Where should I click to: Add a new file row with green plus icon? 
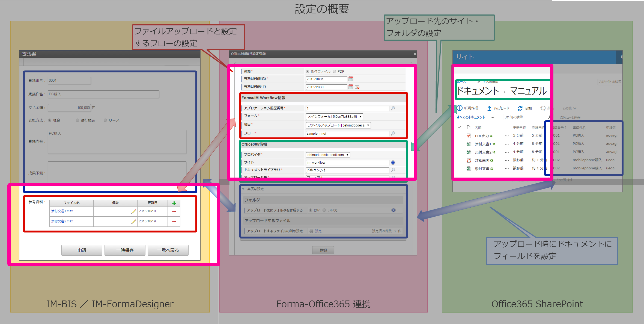click(x=174, y=203)
